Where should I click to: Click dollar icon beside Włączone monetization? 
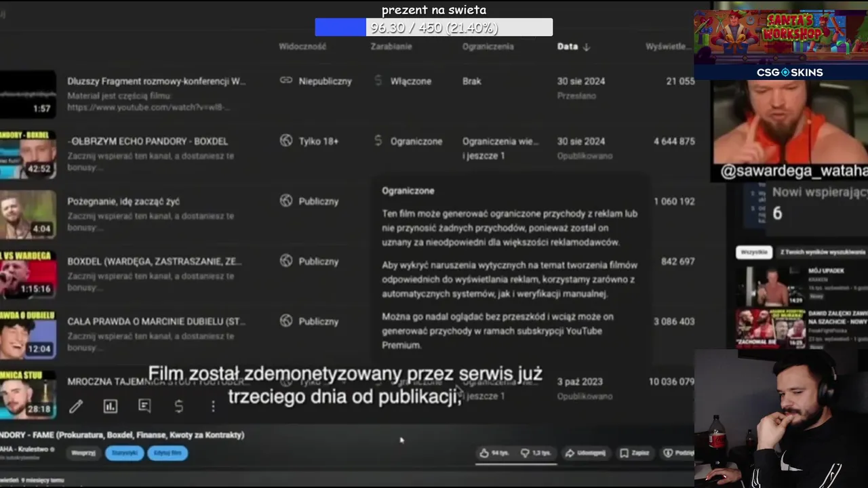pyautogui.click(x=378, y=81)
